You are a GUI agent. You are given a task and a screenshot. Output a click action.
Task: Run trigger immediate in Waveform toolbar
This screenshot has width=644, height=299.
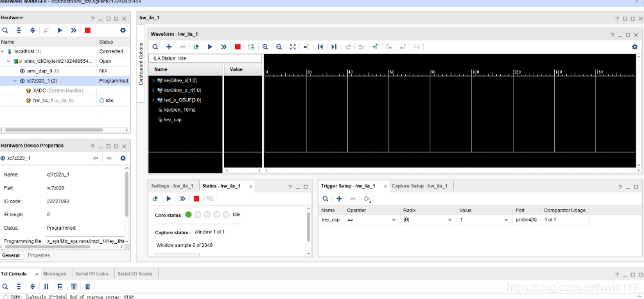(x=224, y=47)
